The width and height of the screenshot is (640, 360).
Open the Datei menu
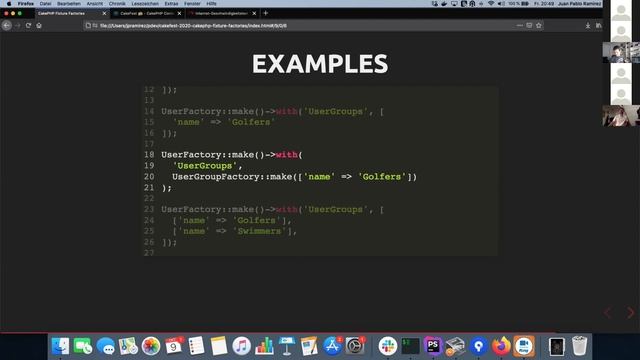click(45, 4)
